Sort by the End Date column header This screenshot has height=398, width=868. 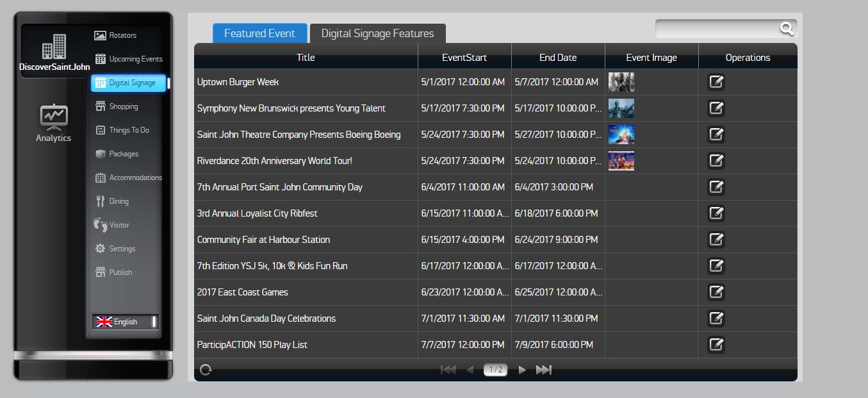tap(558, 57)
